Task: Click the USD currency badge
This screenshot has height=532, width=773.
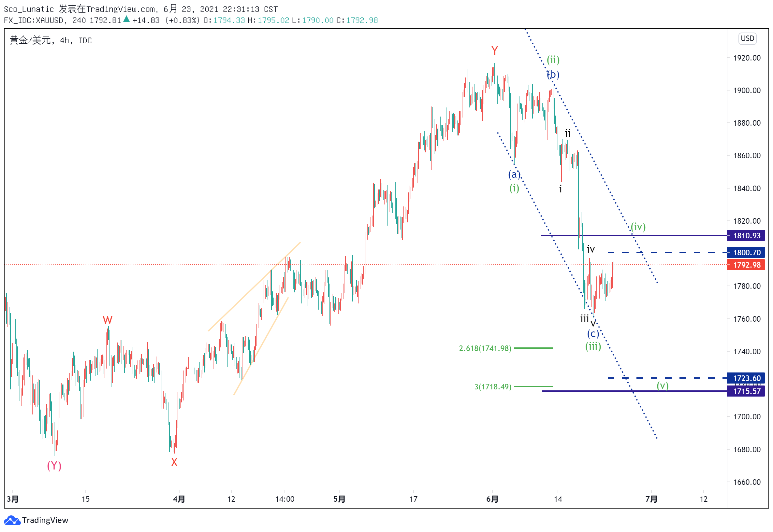Action: tap(747, 38)
